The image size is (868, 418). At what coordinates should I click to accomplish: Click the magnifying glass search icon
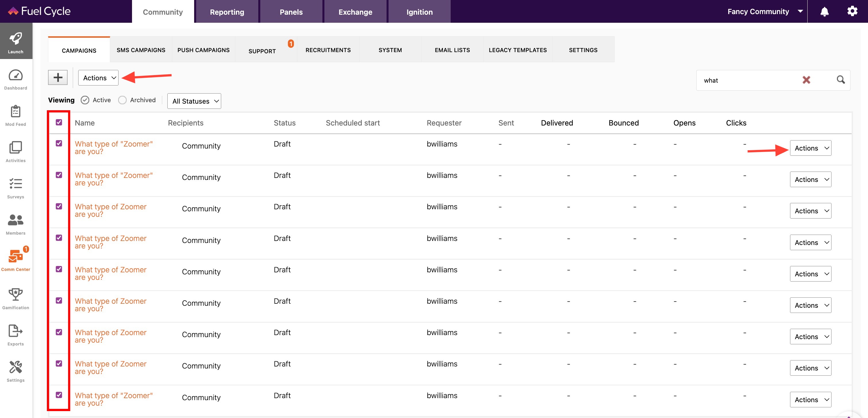(841, 80)
